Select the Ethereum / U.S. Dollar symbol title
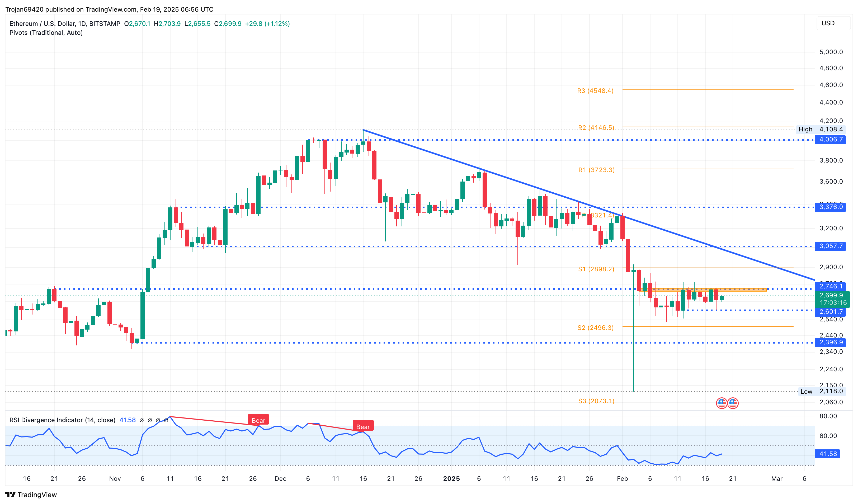This screenshot has height=504, width=858. coord(65,23)
